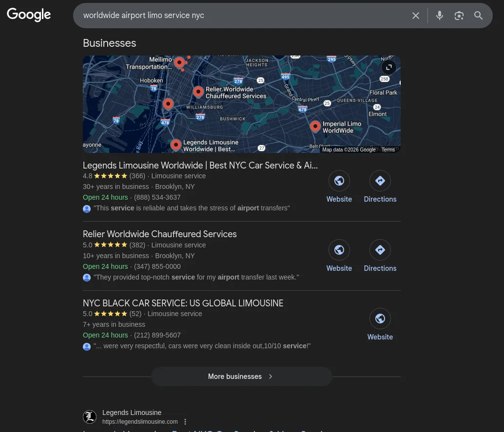This screenshot has height=432, width=504.
Task: Open search by image camera icon
Action: tap(459, 16)
